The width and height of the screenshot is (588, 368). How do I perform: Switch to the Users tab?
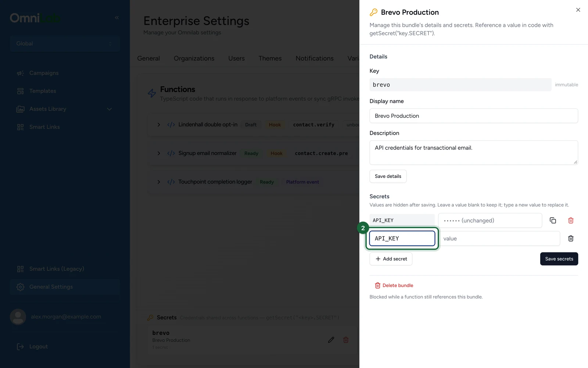coord(236,59)
